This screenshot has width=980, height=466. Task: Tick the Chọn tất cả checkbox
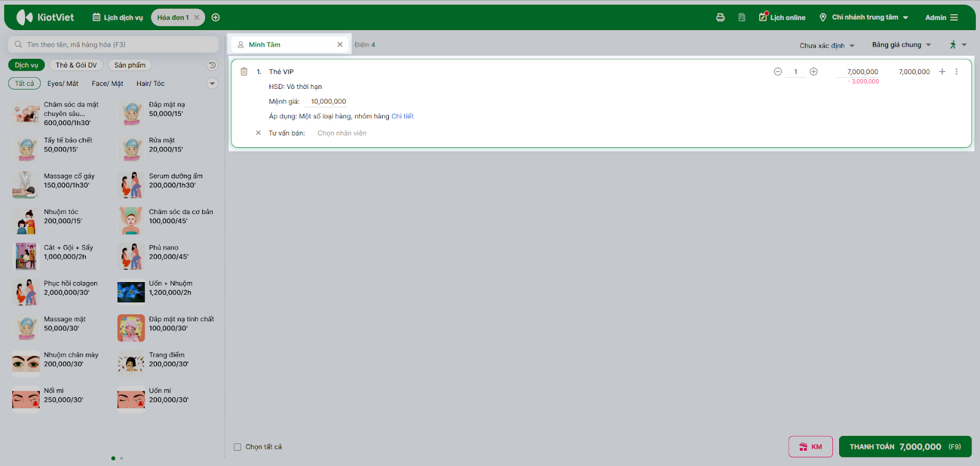238,447
